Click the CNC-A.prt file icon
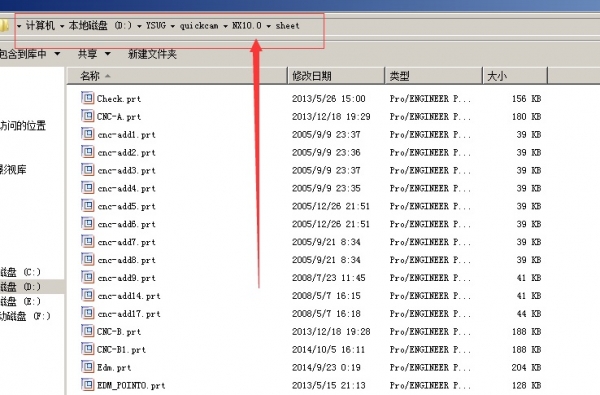 pos(88,116)
